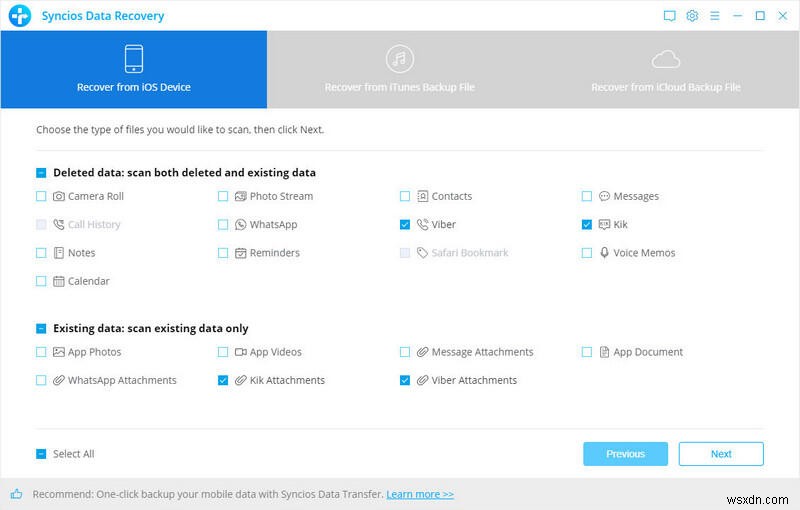Check the App Document checkbox
The image size is (800, 510).
[x=587, y=352]
